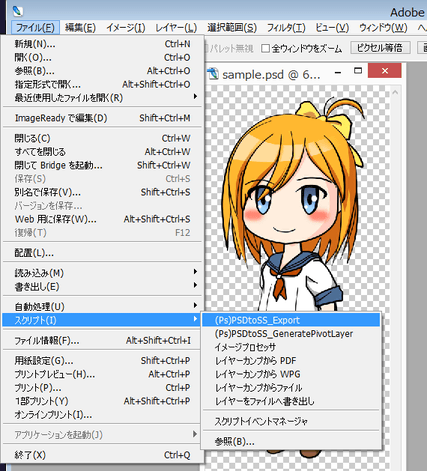Expand 書き出し(E) submenu
Screen dimensions: 427x471
102,287
